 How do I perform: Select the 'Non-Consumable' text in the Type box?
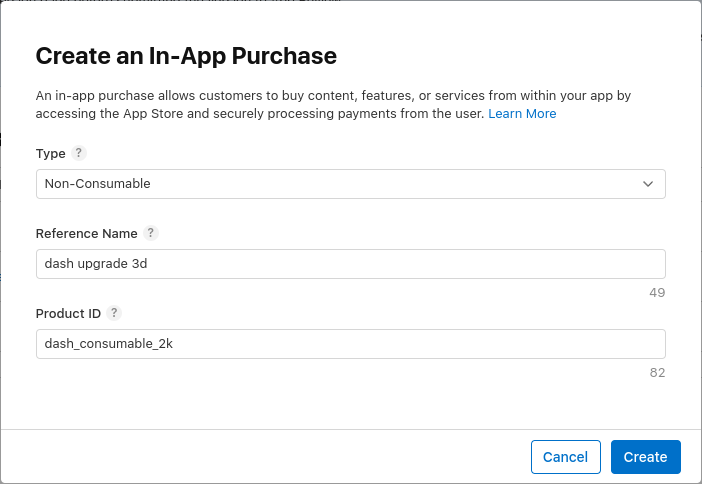[98, 184]
